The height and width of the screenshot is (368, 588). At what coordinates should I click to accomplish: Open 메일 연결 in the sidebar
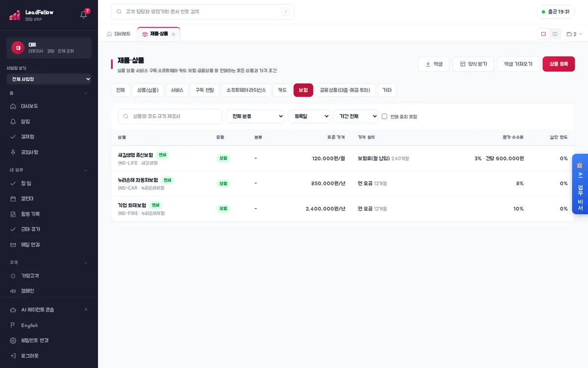pos(49,244)
